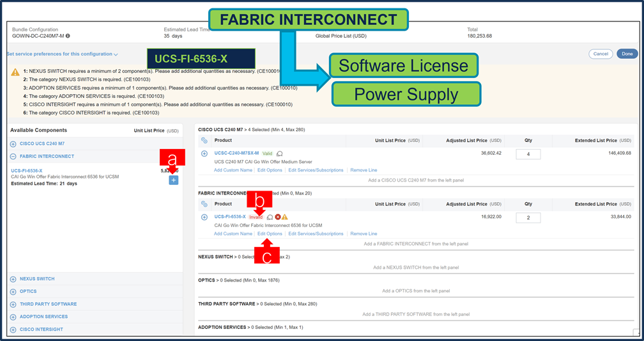Image resolution: width=644 pixels, height=341 pixels.
Task: Click Total value 180,253.68
Action: pyautogui.click(x=479, y=36)
